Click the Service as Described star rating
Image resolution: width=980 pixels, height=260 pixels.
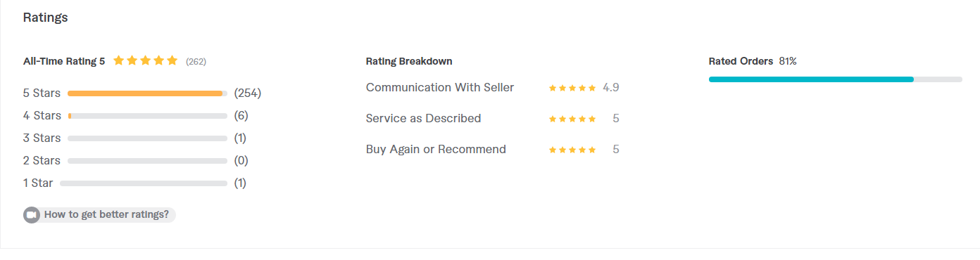(x=572, y=119)
